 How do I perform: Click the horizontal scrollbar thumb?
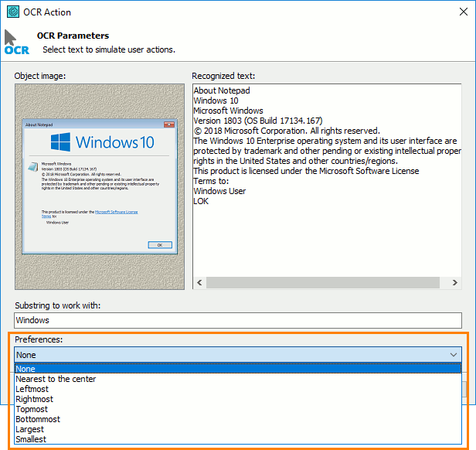[323, 282]
